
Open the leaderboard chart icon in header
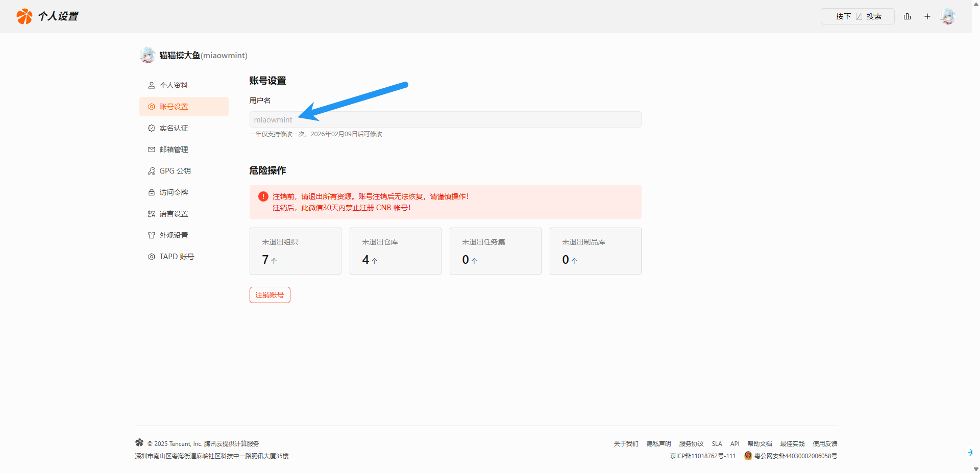907,16
